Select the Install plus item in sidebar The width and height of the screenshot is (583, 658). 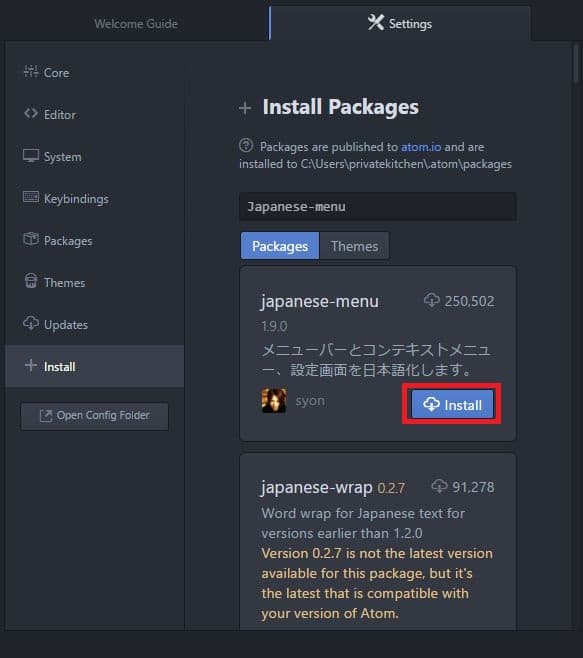tap(95, 366)
